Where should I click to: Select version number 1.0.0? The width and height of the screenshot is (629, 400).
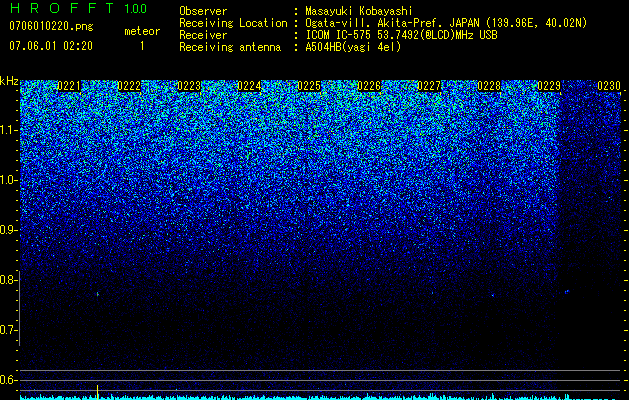point(136,9)
